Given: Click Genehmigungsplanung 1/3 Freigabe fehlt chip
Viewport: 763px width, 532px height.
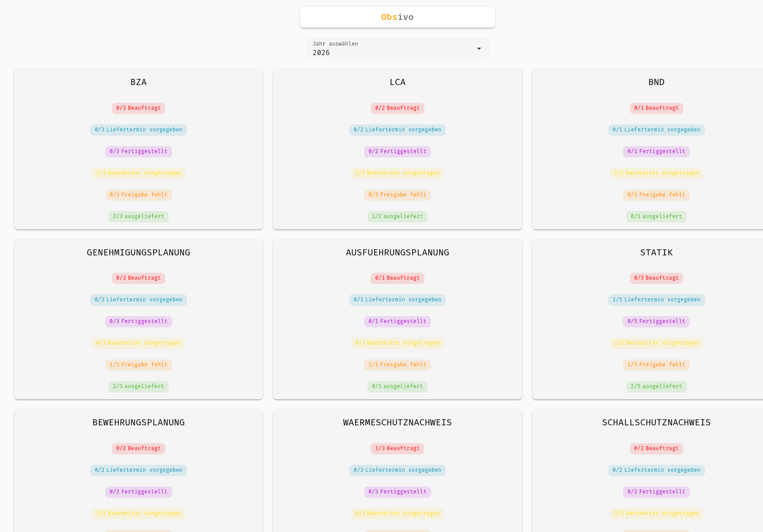Looking at the screenshot, I should [x=139, y=365].
